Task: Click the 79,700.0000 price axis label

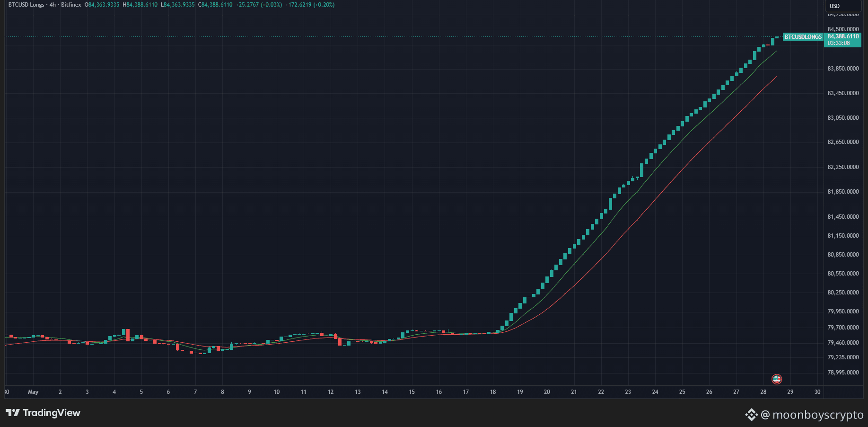Action: [x=843, y=328]
